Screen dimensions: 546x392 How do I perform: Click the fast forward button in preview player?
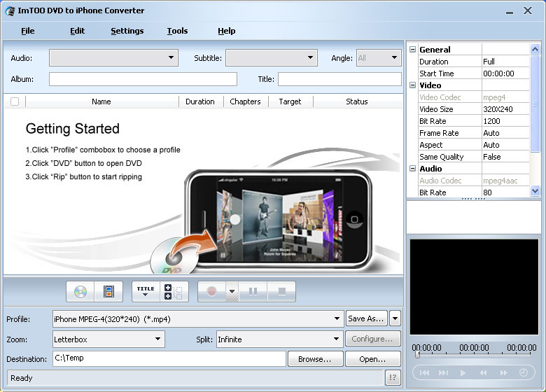point(503,373)
